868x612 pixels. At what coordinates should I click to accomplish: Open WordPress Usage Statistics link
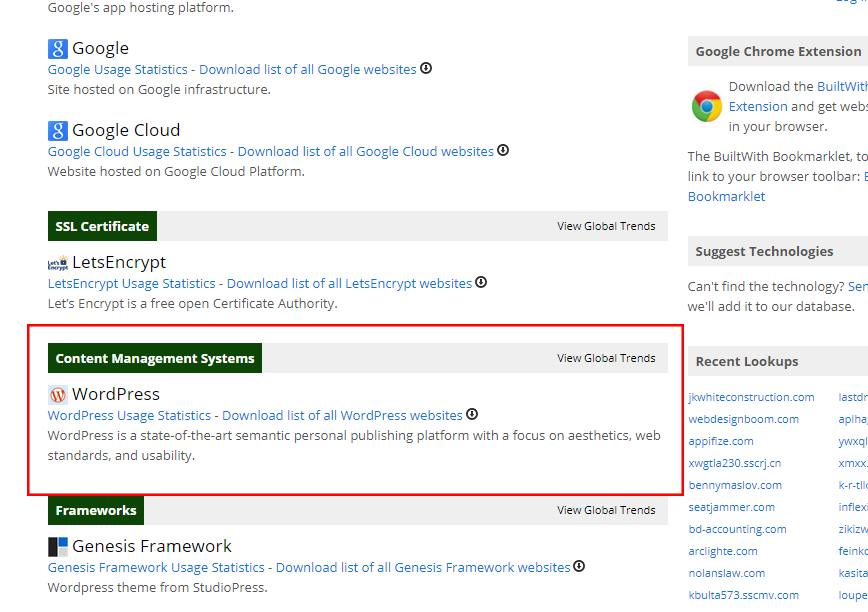tap(129, 415)
